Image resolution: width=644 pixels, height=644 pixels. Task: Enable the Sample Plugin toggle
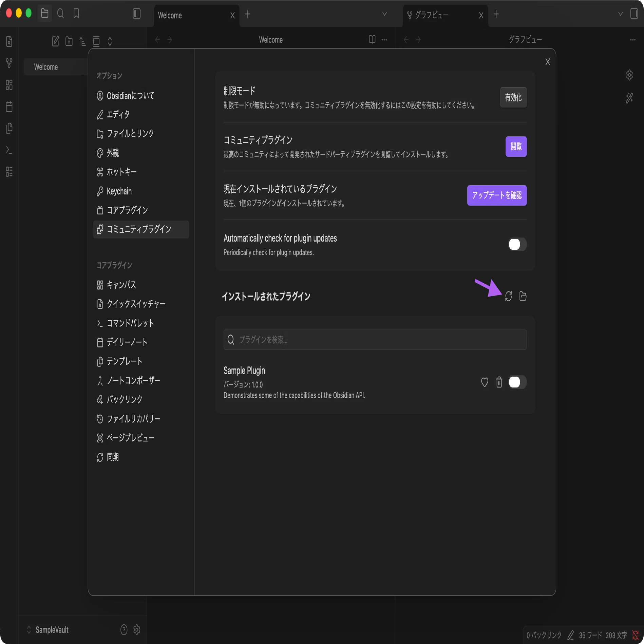[x=517, y=382]
